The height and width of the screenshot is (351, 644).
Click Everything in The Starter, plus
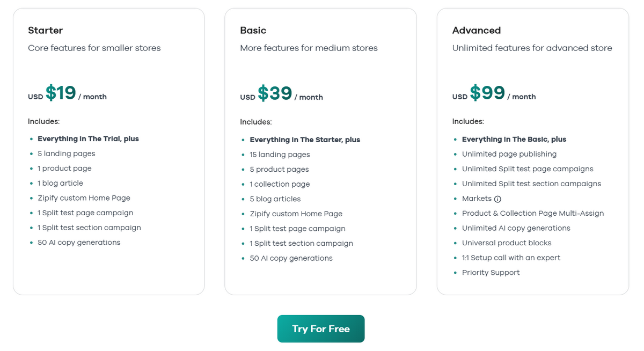pyautogui.click(x=305, y=140)
